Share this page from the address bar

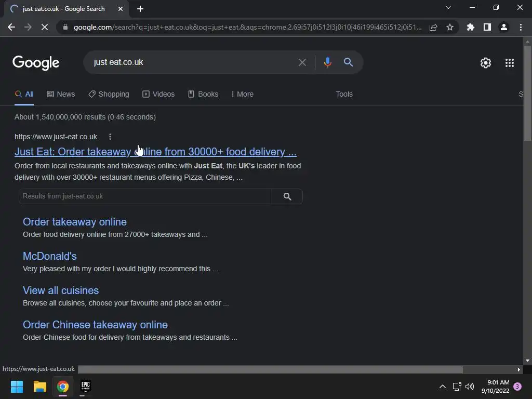point(433,27)
